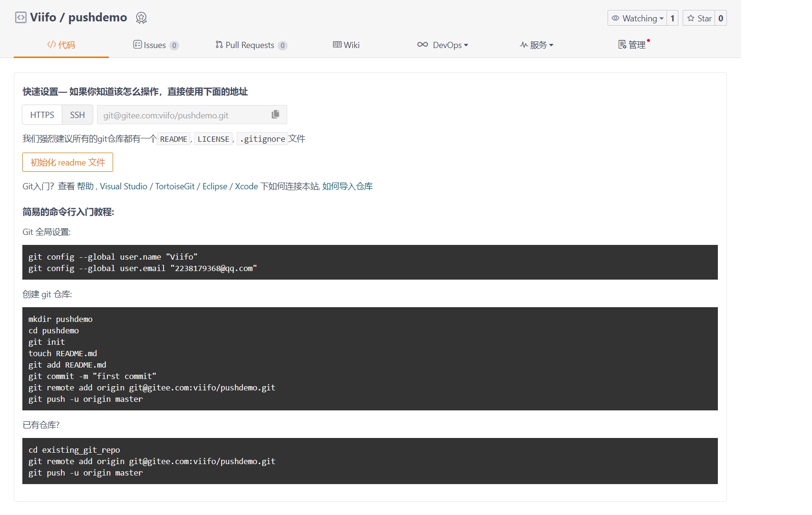The image size is (812, 515).
Task: Click the repository code icon beside Viifo
Action: [x=20, y=18]
